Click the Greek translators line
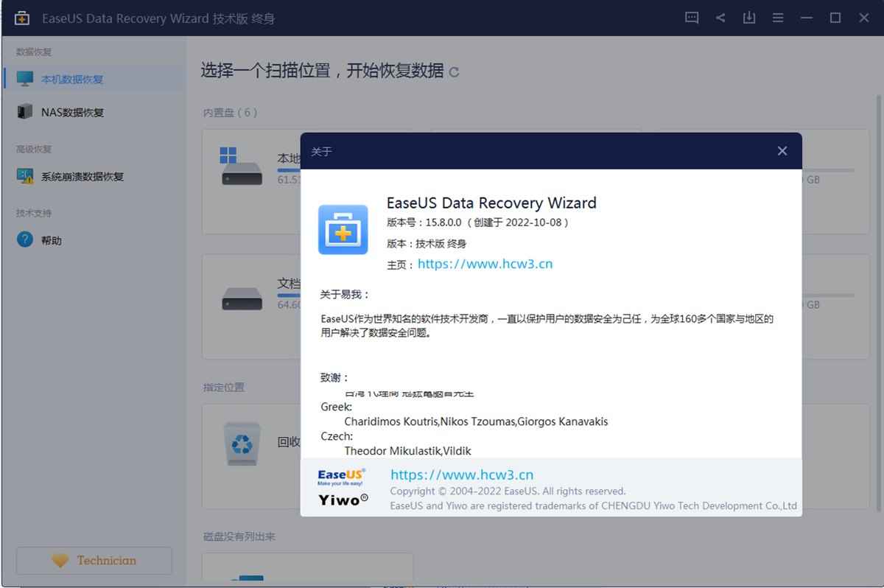This screenshot has height=588, width=884. pos(476,421)
